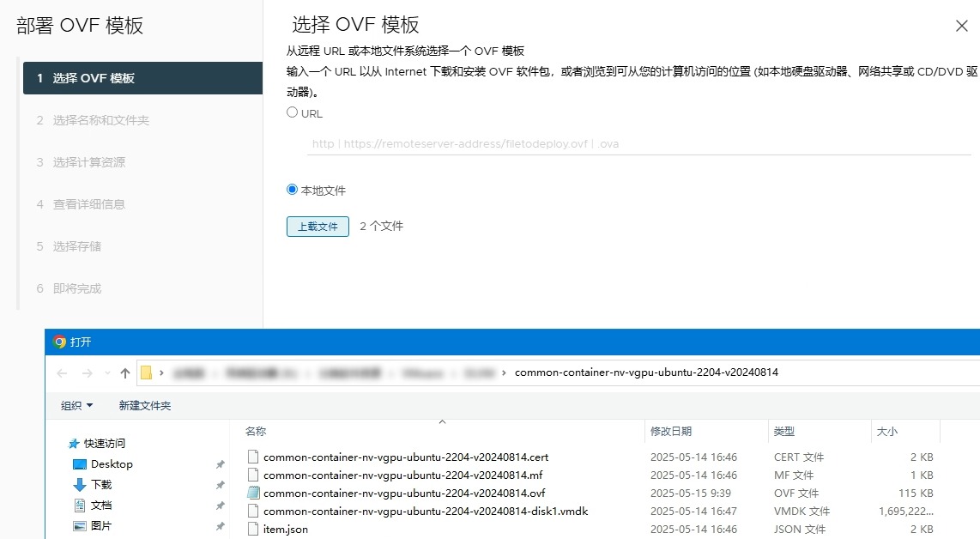
Task: Sort files by 修改日期 column header
Action: [x=671, y=431]
